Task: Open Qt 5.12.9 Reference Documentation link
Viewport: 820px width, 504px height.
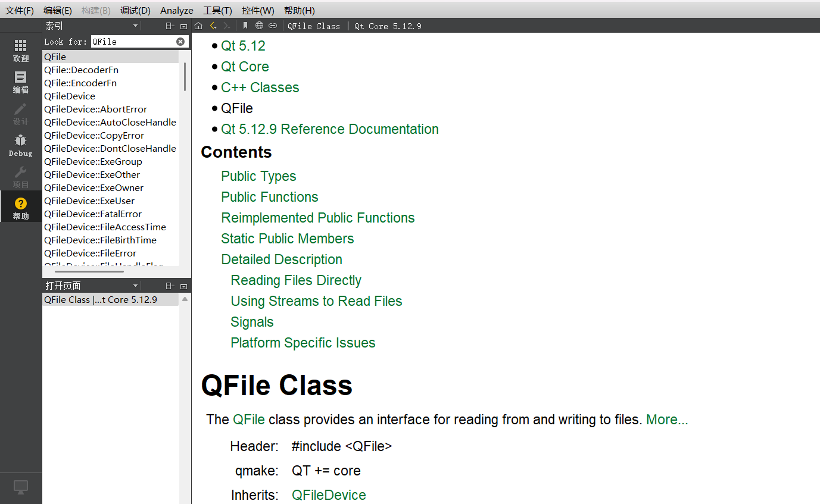Action: coord(330,129)
